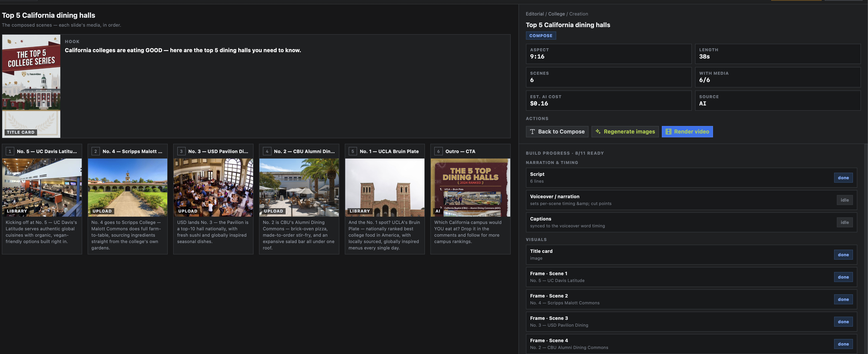Click the EST. AI COST $0.16 box
The width and height of the screenshot is (868, 354).
[609, 100]
